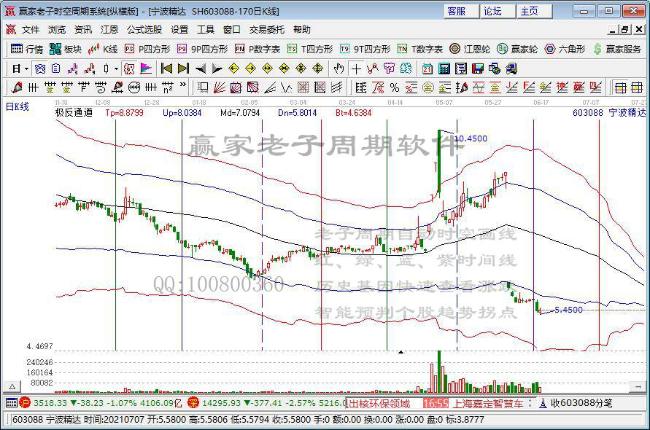This screenshot has height=430, width=650.
Task: Select the Gann fan lines icon
Action: pyautogui.click(x=219, y=87)
